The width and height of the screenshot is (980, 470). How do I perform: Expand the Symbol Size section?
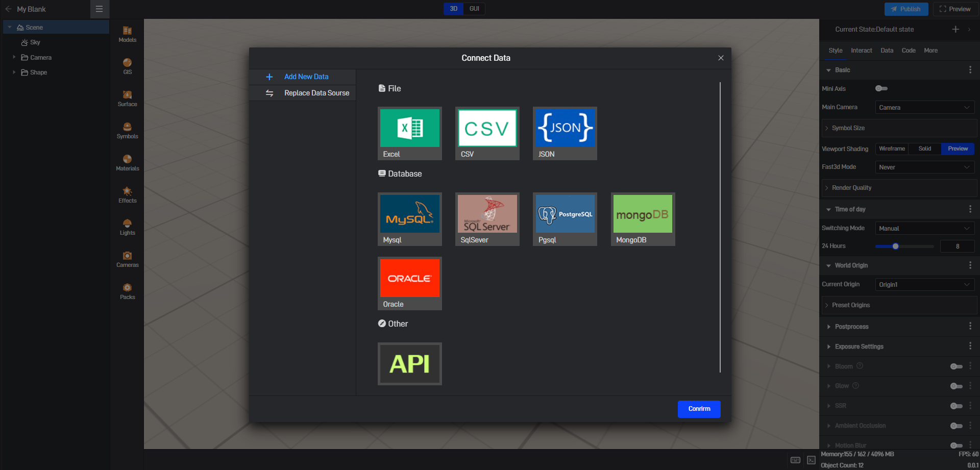point(899,128)
